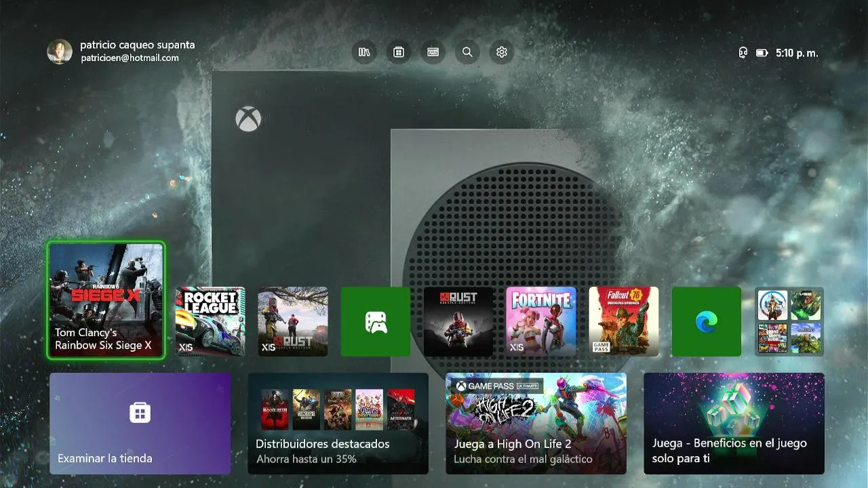The height and width of the screenshot is (488, 868).
Task: Click the headset status icon
Action: (743, 52)
